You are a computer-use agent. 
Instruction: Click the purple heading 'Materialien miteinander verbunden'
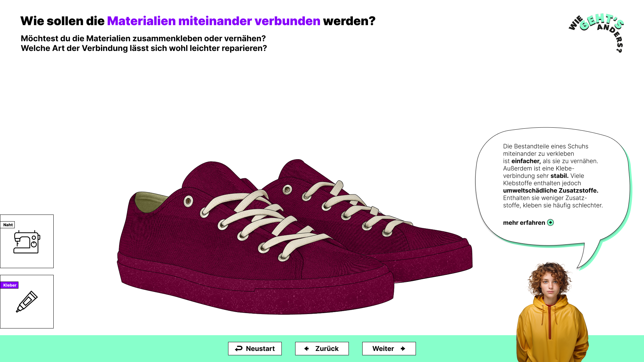(x=214, y=21)
